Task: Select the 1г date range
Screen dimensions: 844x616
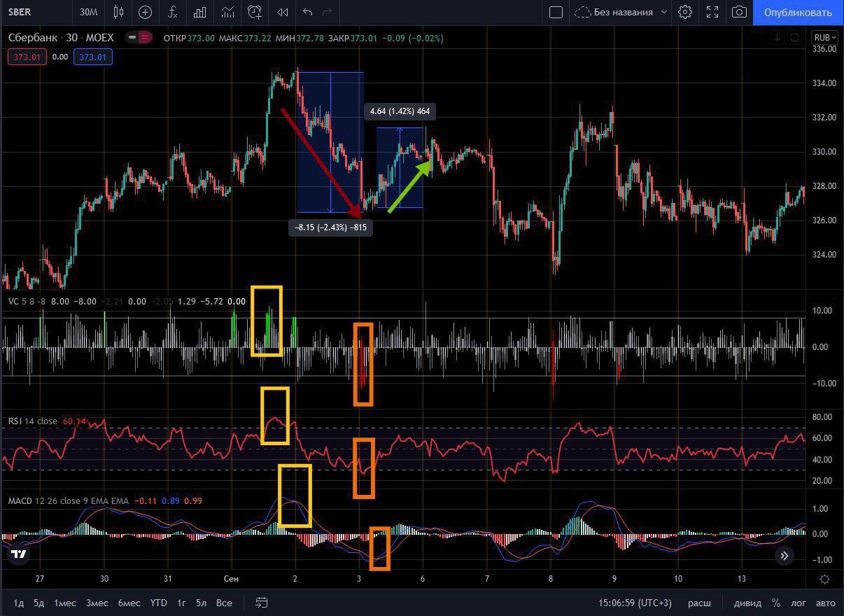Action: (181, 603)
